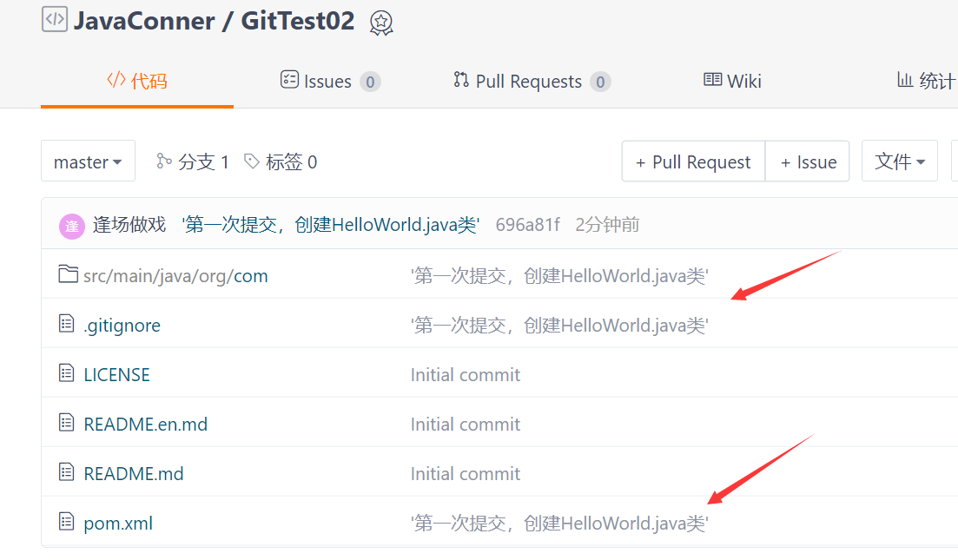Open Initial commit link in LICENSE row
Screen dimensions: 958x560
(466, 374)
